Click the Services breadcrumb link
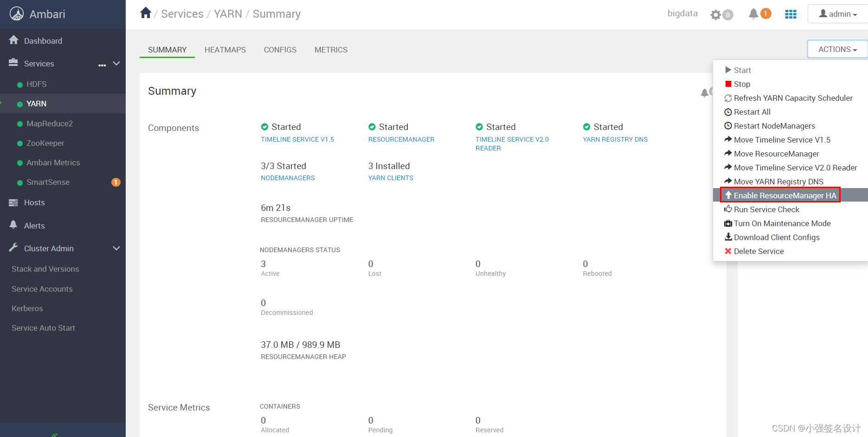 pyautogui.click(x=182, y=14)
